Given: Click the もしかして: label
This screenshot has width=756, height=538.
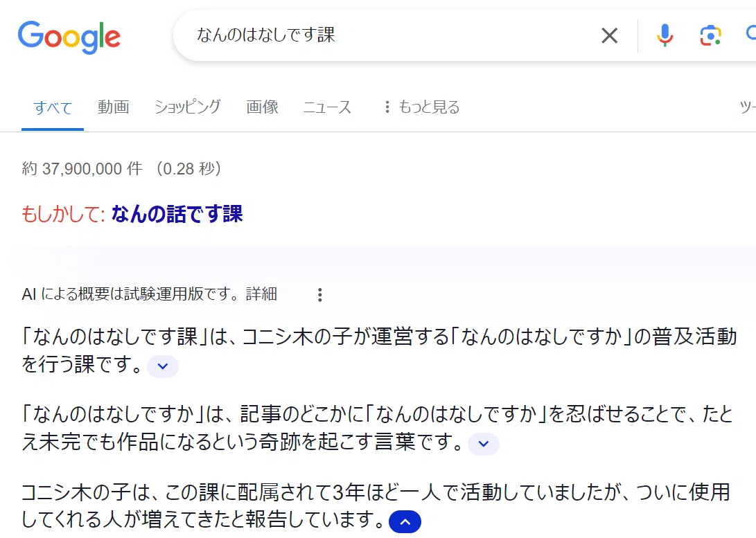Looking at the screenshot, I should click(x=63, y=214).
